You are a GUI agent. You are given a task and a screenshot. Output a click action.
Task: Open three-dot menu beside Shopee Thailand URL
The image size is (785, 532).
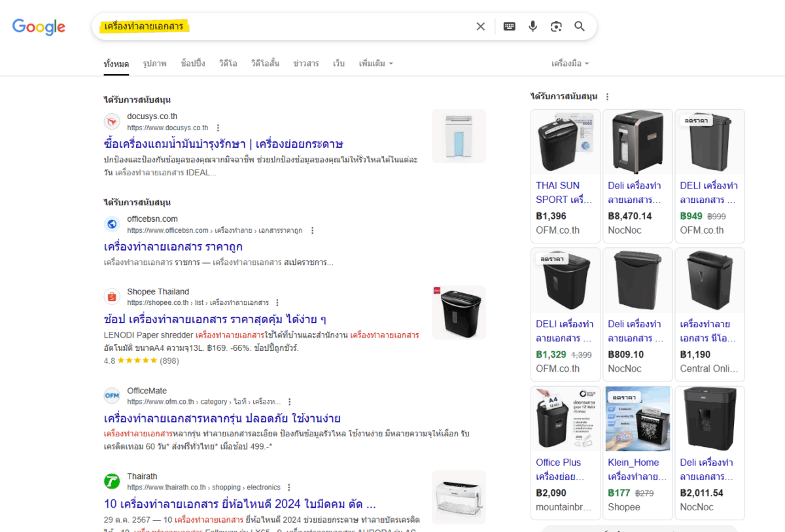point(277,303)
